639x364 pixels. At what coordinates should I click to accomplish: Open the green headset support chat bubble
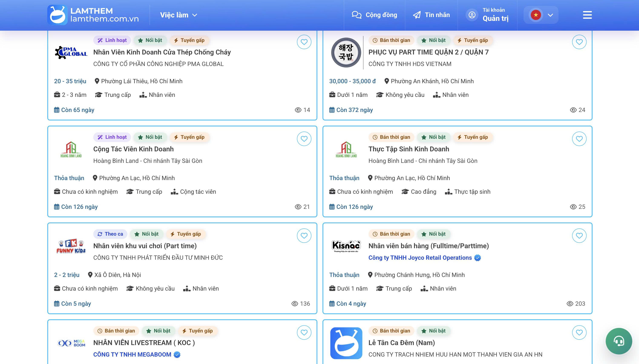pos(619,341)
